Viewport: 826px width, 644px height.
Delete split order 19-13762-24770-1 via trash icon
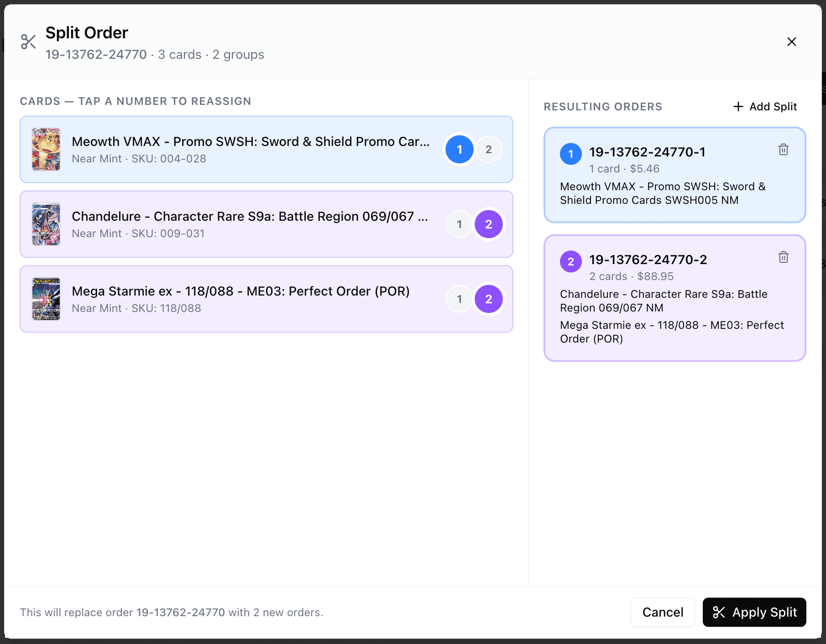784,150
